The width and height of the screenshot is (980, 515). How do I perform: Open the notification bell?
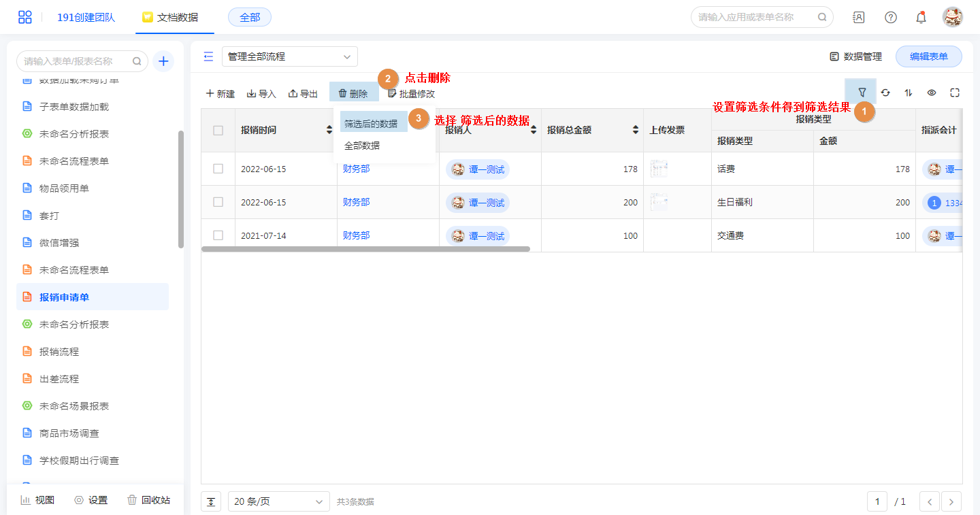921,18
